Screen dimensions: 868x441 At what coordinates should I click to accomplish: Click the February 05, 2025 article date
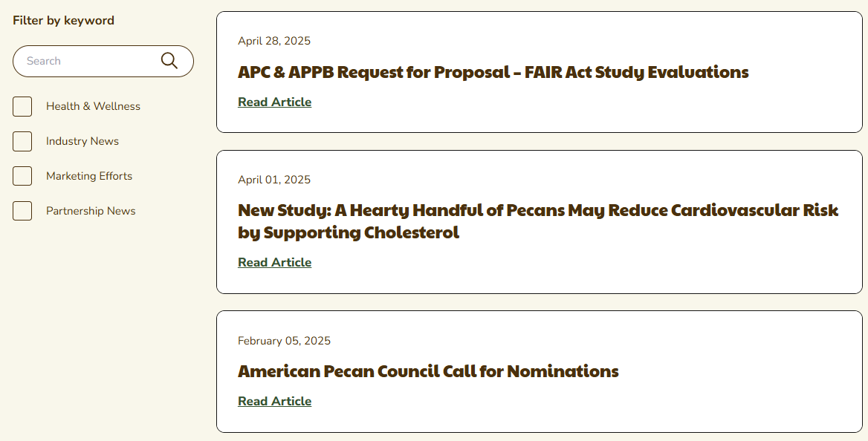pos(284,341)
